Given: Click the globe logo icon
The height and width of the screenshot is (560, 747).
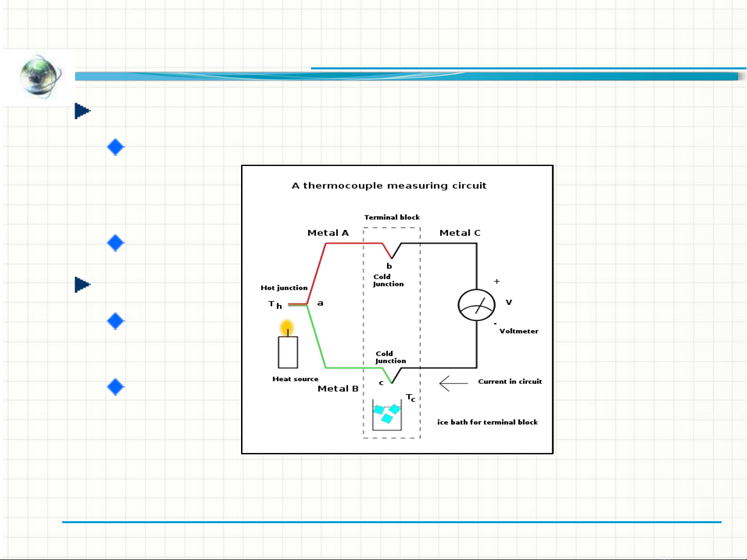Looking at the screenshot, I should [40, 76].
